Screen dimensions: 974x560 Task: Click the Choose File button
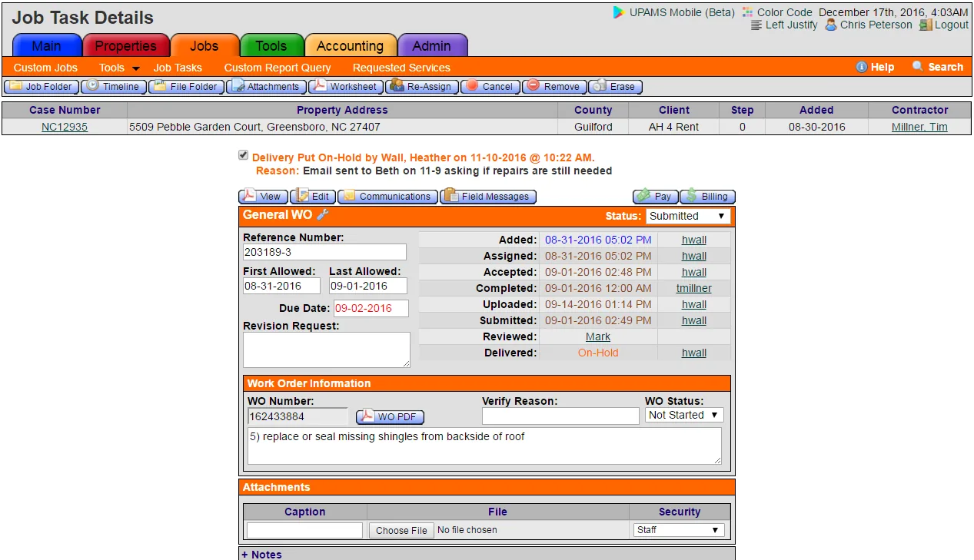pyautogui.click(x=401, y=530)
